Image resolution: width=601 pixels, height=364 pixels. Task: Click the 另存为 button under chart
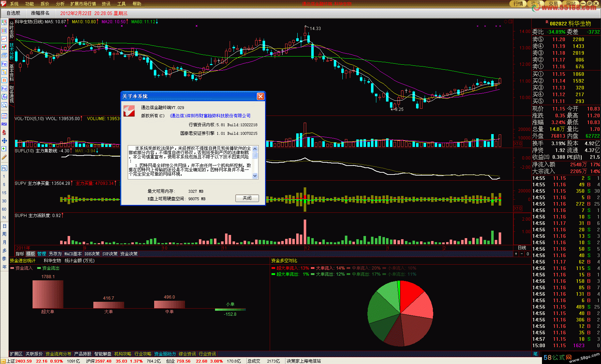[55, 254]
